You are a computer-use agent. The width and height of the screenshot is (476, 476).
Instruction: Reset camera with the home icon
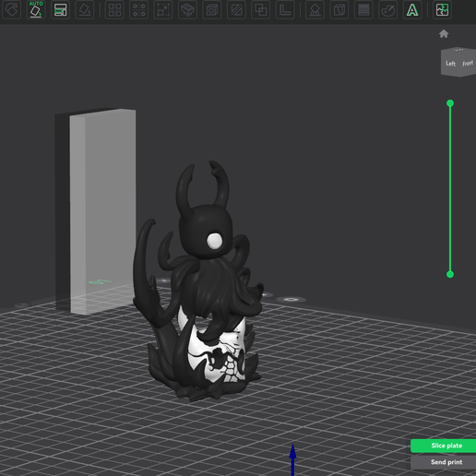tap(444, 33)
